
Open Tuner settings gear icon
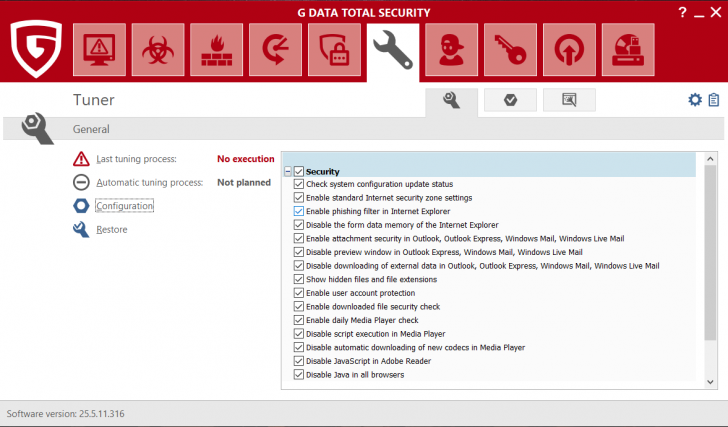695,100
